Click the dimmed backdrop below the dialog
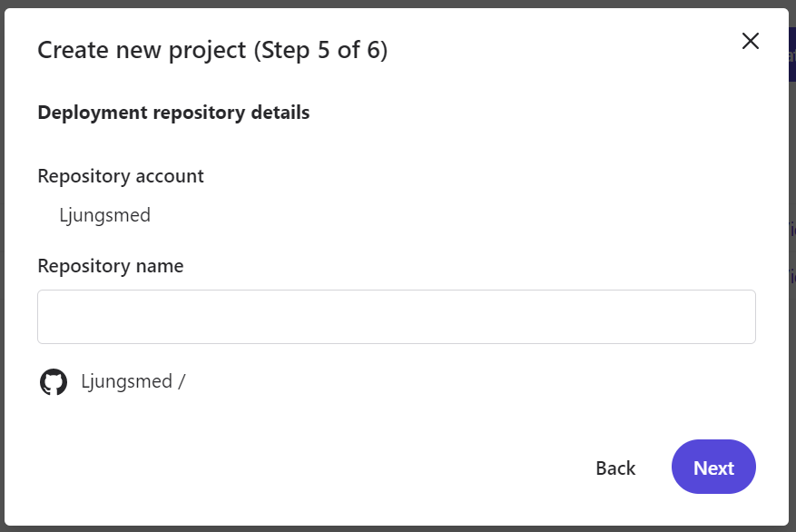 click(398, 528)
